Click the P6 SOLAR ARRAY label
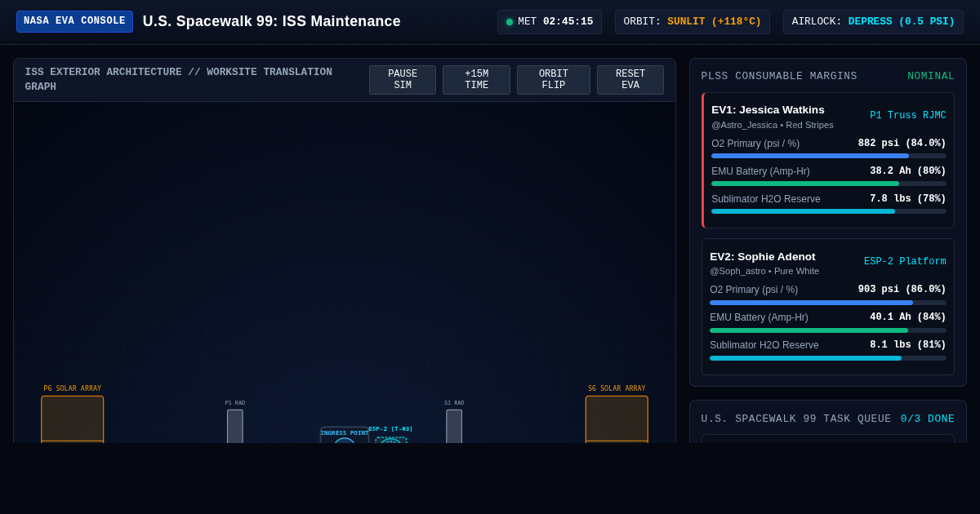980x514 pixels. pyautogui.click(x=73, y=389)
